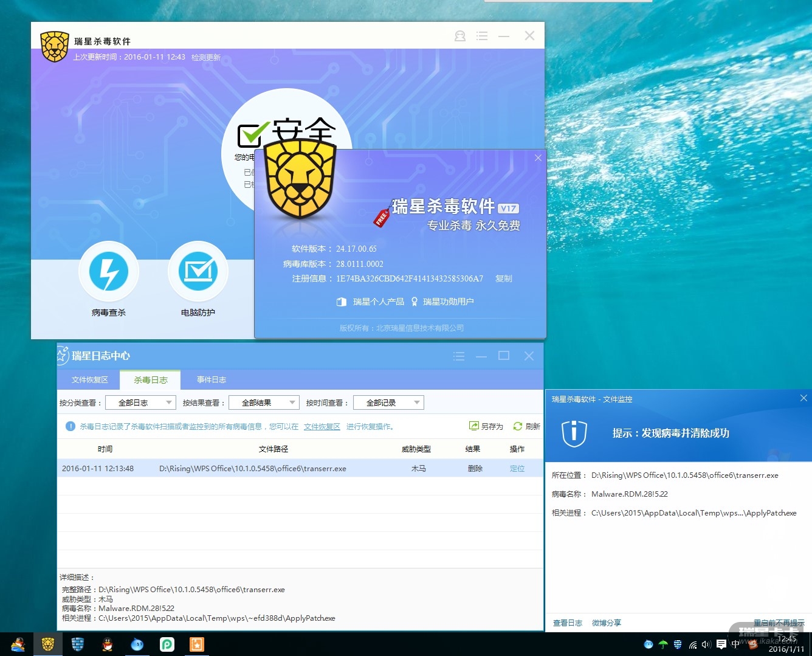Follow the 文件恢复区 link in the hint text

pos(322,427)
